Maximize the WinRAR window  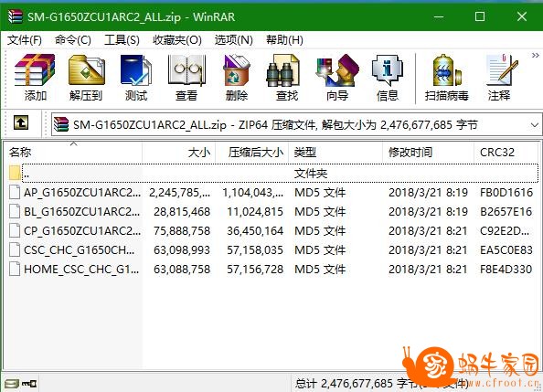click(x=480, y=16)
